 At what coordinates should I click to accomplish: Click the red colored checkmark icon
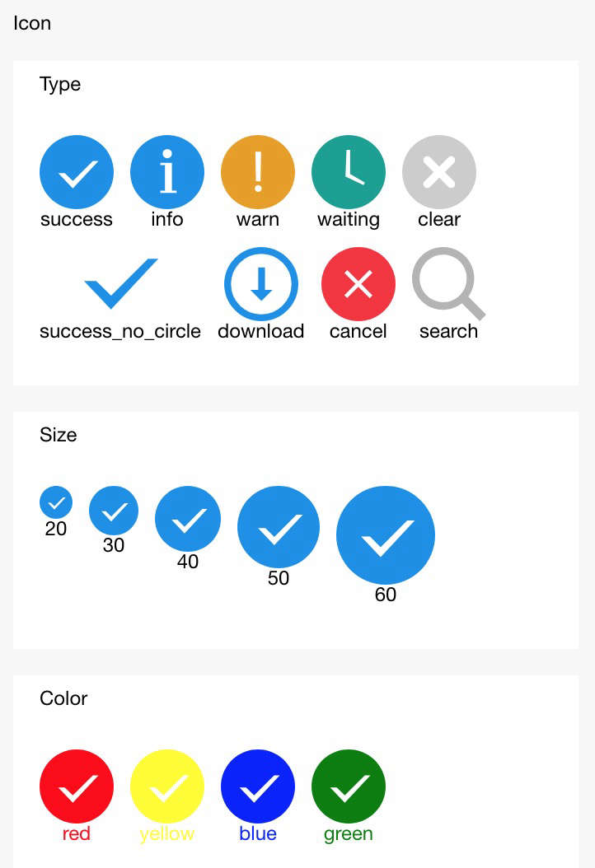coord(77,786)
